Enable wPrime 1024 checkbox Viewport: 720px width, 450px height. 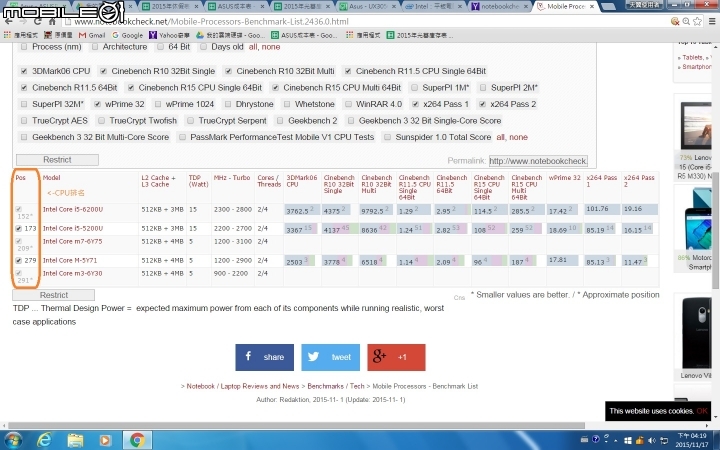(x=158, y=104)
